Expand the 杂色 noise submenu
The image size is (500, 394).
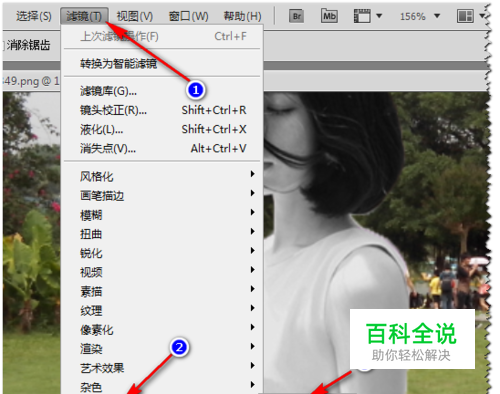pos(162,387)
